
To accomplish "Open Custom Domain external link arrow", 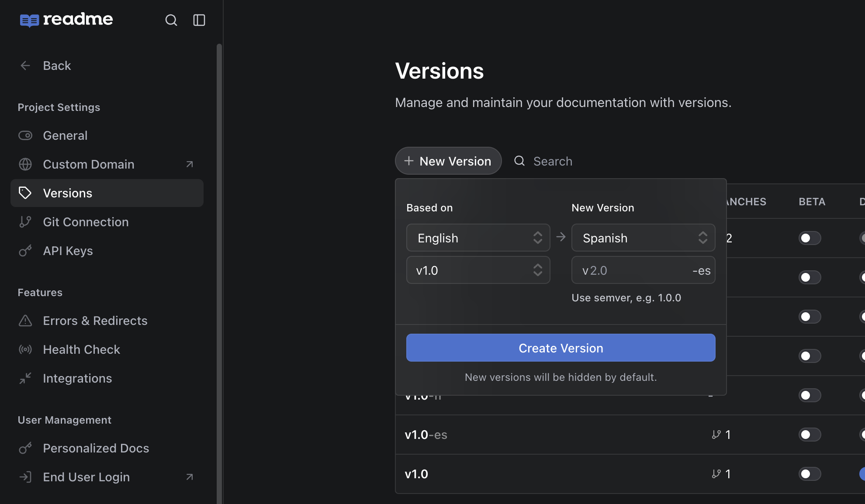I will pyautogui.click(x=190, y=164).
